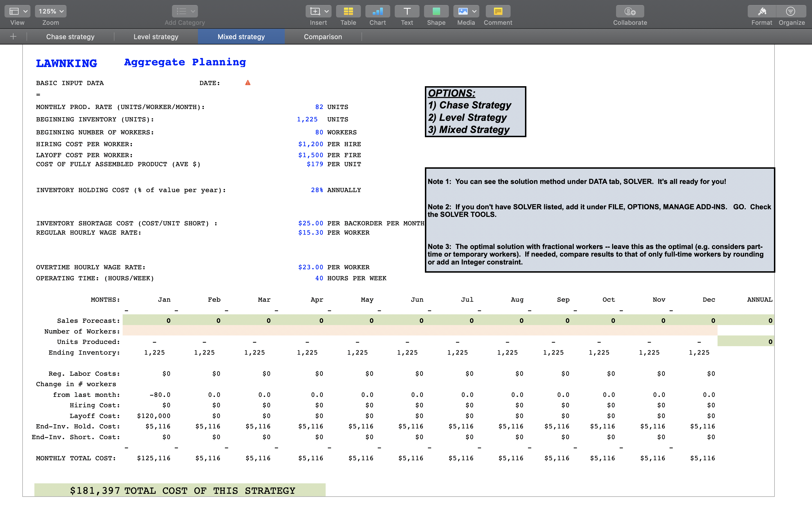Screen dimensions: 812x507
Task: Add a Comment using toolbar icon
Action: pyautogui.click(x=498, y=11)
